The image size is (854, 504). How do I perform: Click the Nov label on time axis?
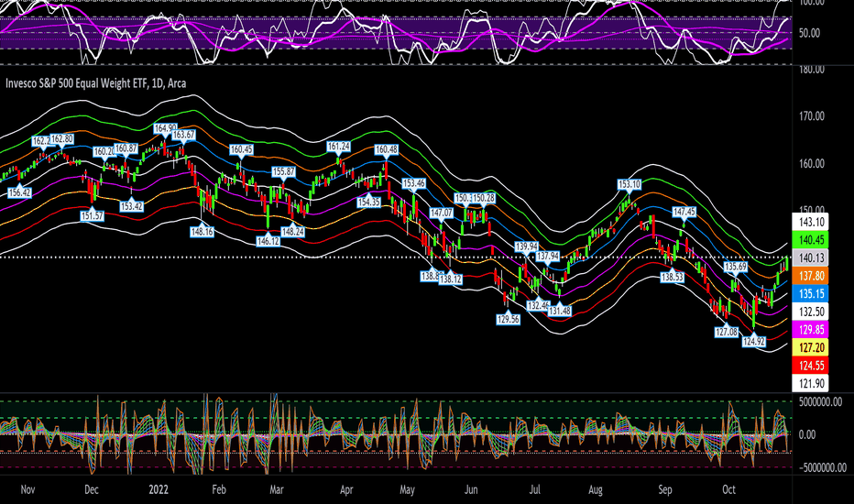point(27,489)
